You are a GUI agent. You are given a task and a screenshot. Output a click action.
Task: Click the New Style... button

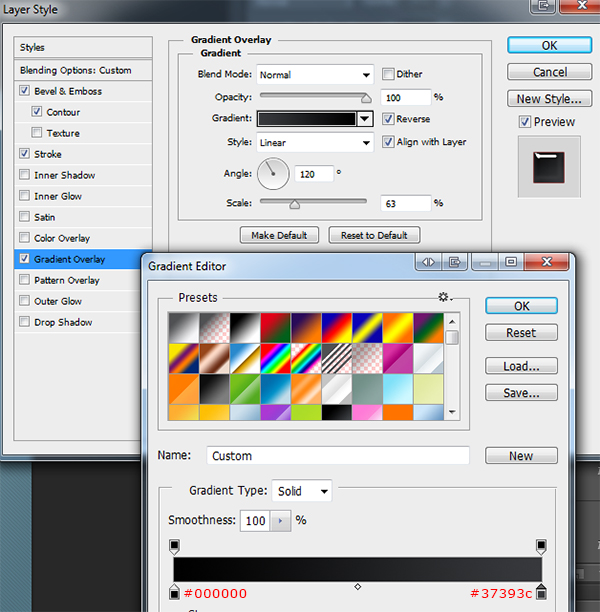(x=550, y=98)
